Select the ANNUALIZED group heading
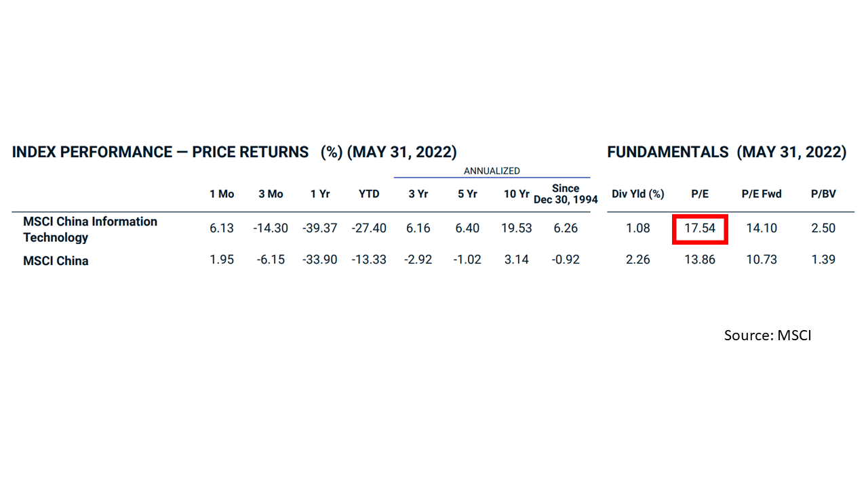This screenshot has height=488, width=868. [x=492, y=171]
